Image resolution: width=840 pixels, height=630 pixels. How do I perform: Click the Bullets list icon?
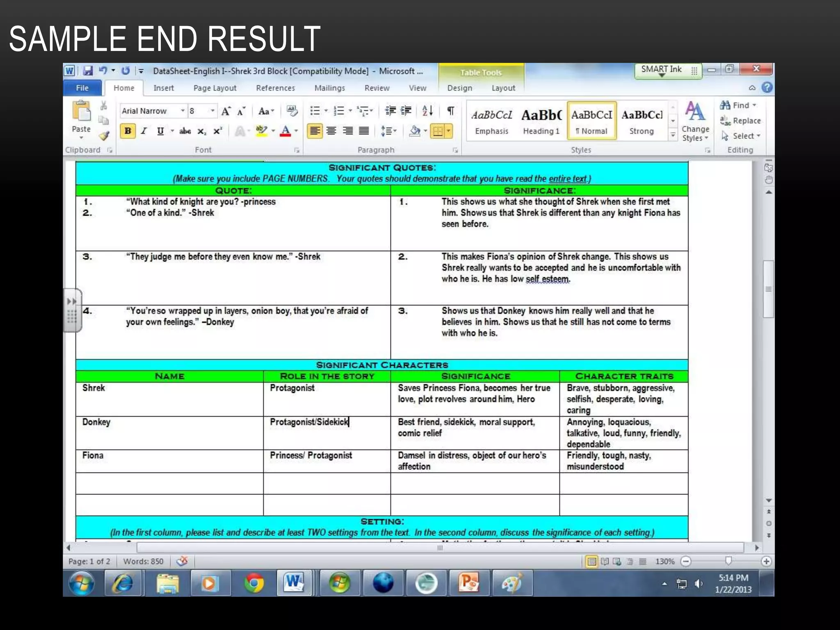point(315,111)
